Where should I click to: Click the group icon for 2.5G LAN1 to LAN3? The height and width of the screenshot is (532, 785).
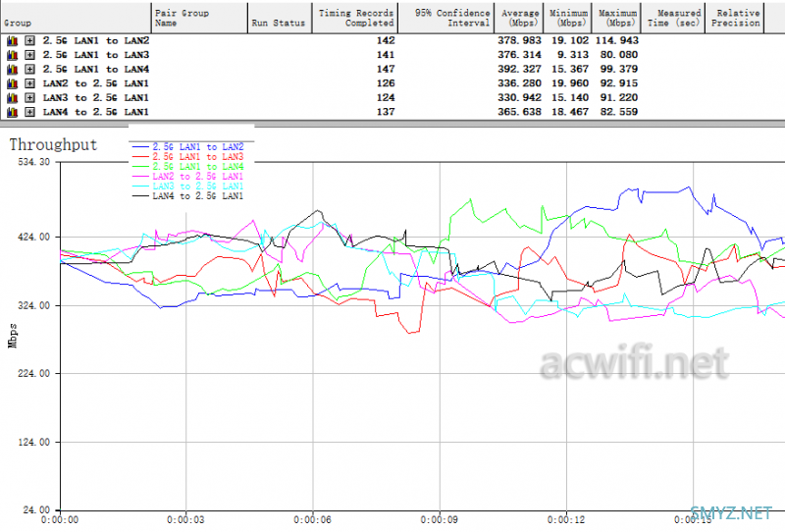pos(12,55)
